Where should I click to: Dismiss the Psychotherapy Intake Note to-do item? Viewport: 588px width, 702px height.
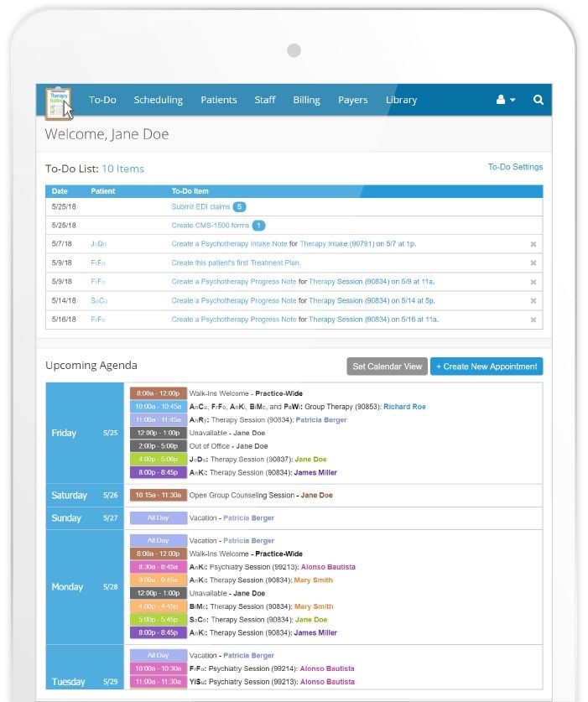(x=533, y=244)
